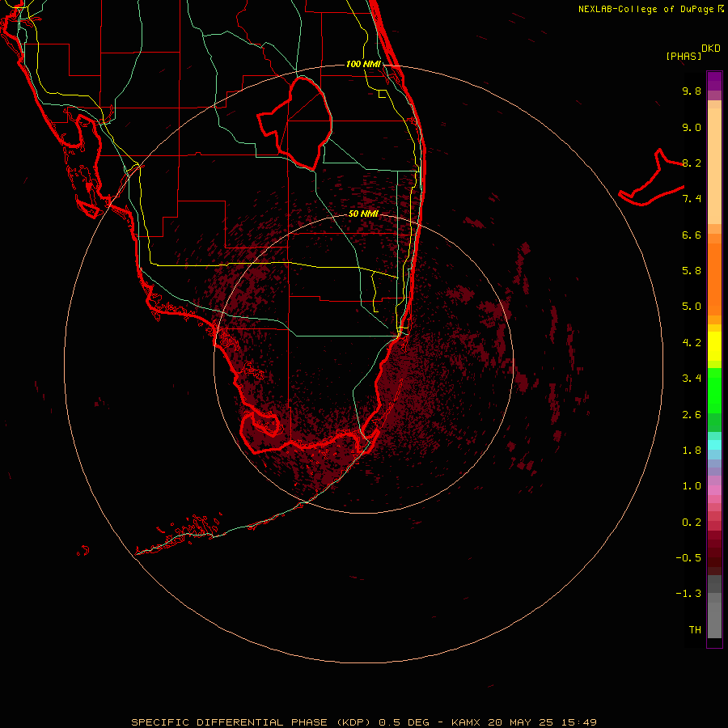Click the [PHAS] legend label
Viewport: 728px width, 728px height.
click(684, 56)
